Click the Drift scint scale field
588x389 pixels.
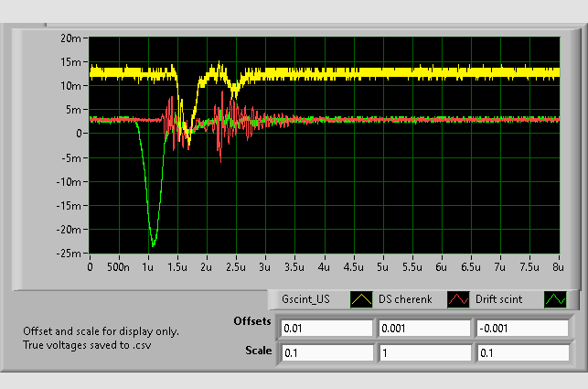pos(521,352)
